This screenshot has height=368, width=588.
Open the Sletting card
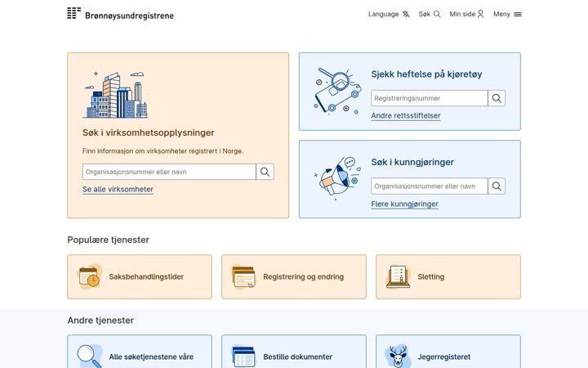[448, 276]
